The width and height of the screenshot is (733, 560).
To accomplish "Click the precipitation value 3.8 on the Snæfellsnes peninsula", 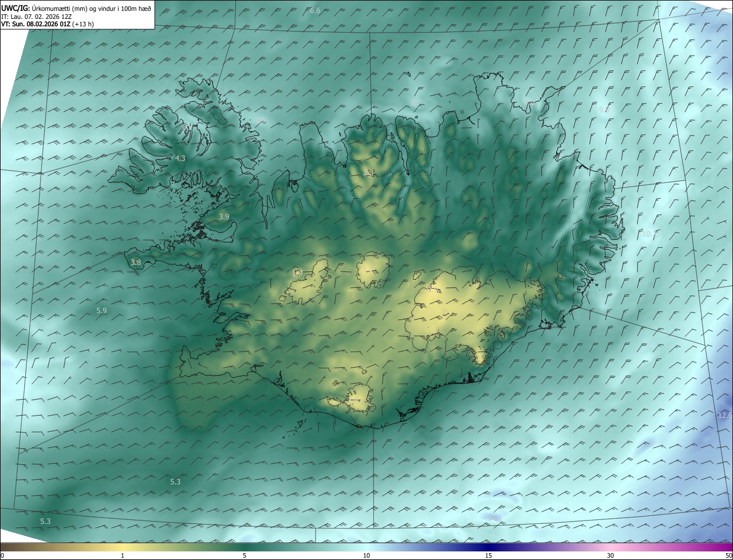I will pyautogui.click(x=136, y=262).
